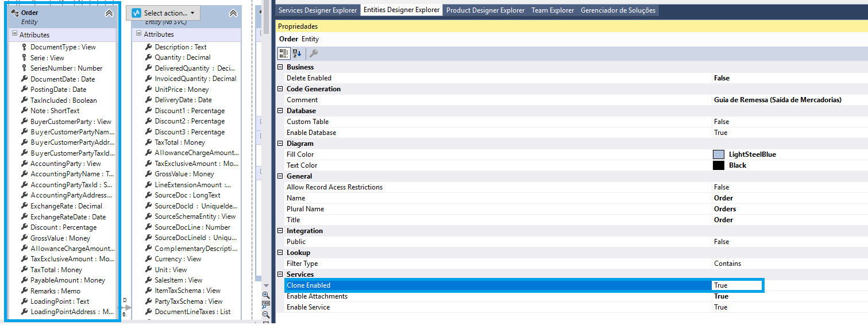Click key icon beside SeriesNumber attribute
This screenshot has height=325, width=868.
click(24, 68)
